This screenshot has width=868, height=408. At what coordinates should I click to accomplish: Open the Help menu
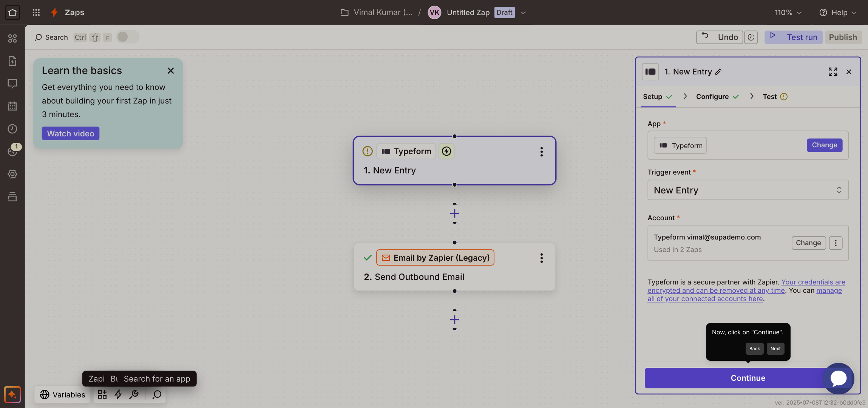(838, 12)
